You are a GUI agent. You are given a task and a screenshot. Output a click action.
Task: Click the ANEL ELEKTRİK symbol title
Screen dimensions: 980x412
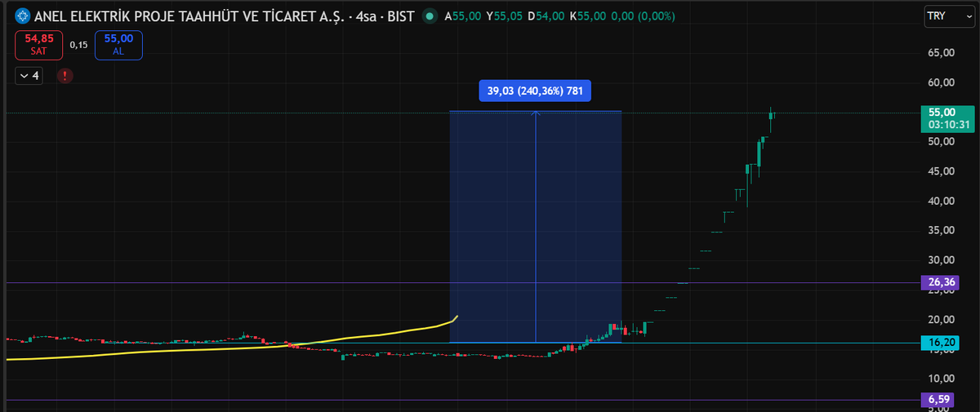[x=224, y=16]
